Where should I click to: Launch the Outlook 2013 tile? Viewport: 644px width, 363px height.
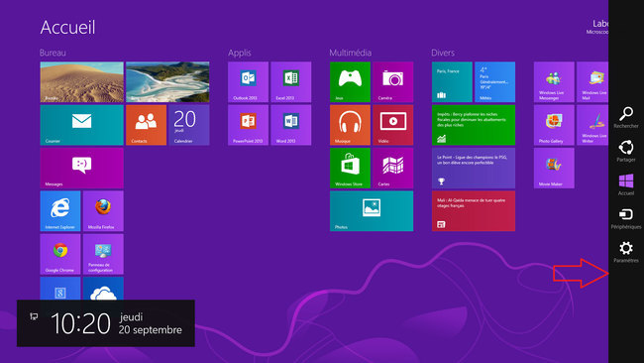click(248, 81)
